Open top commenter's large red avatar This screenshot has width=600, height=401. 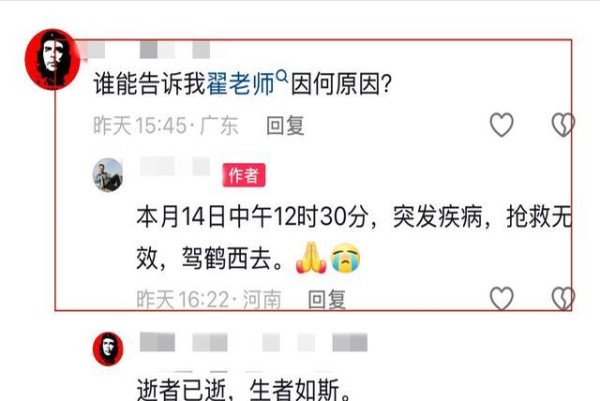52,59
